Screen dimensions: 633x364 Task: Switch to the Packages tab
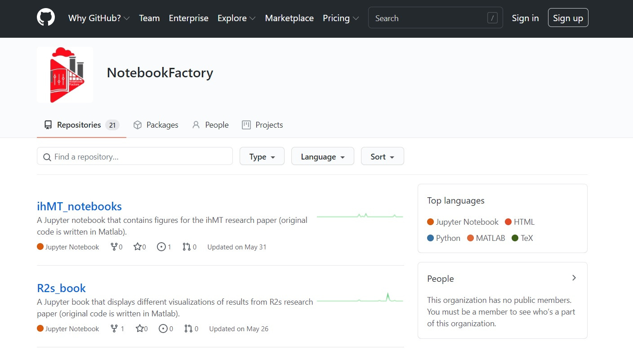(x=156, y=125)
